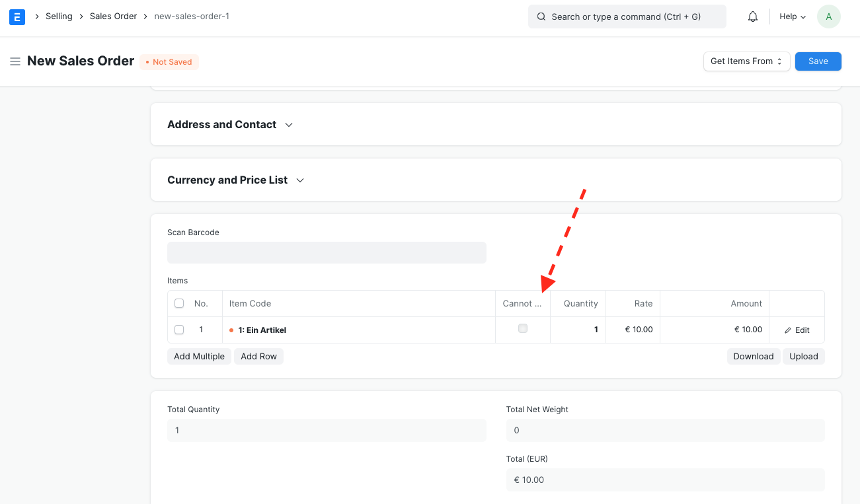Image resolution: width=860 pixels, height=504 pixels.
Task: Click the search magnifier icon
Action: (541, 17)
